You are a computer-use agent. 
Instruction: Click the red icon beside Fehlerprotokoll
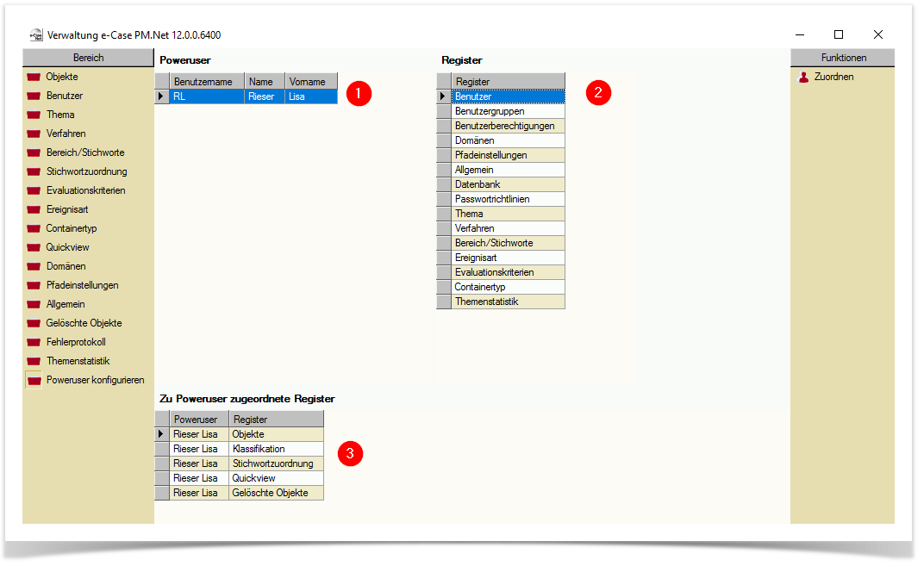pos(34,342)
